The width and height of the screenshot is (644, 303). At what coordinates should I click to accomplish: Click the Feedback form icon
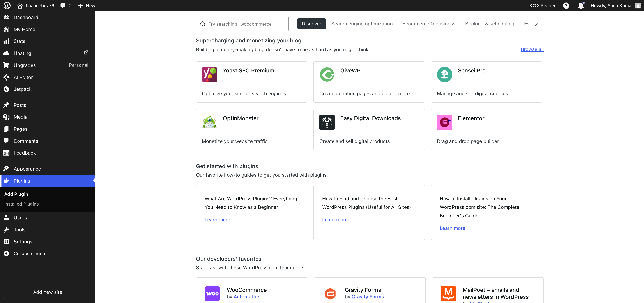[7, 153]
